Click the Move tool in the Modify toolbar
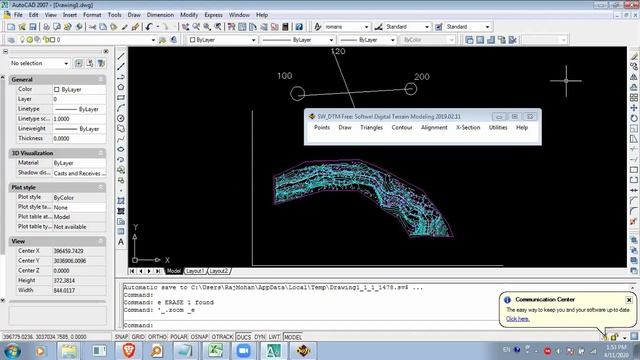The image size is (640, 360). (633, 108)
